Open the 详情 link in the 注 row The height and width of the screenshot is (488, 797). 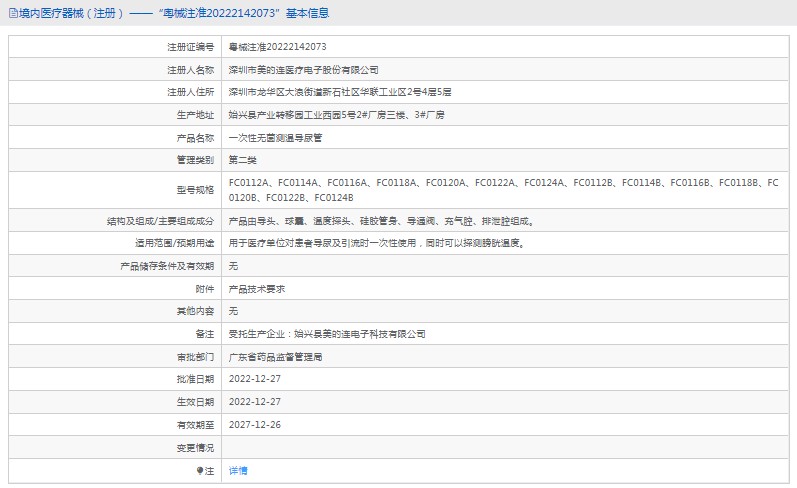pyautogui.click(x=238, y=471)
